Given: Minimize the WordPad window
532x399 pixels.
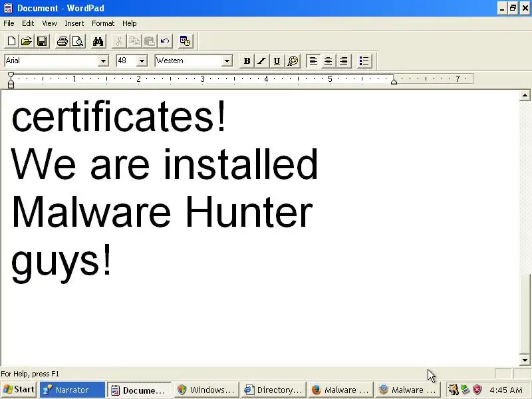Looking at the screenshot, I should [502, 8].
